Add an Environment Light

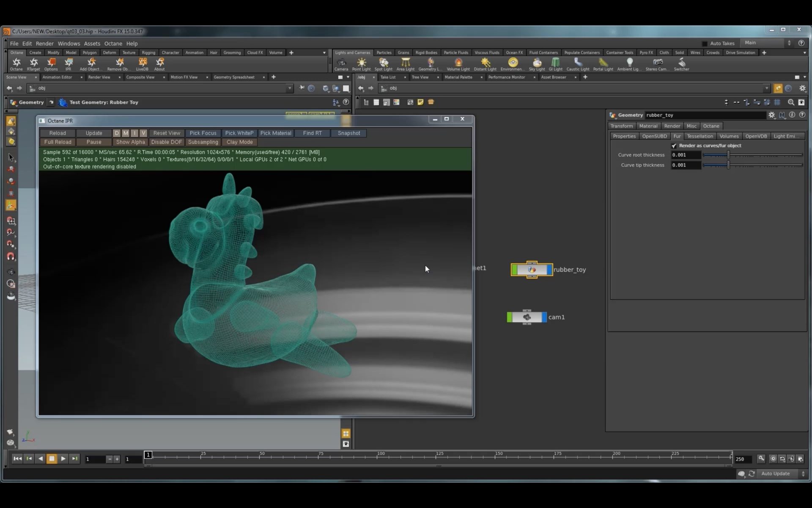coord(513,64)
